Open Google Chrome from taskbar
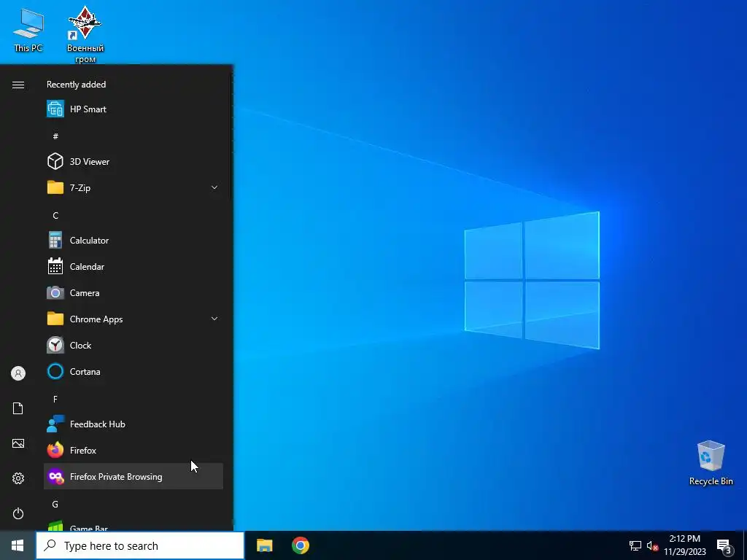 click(300, 545)
